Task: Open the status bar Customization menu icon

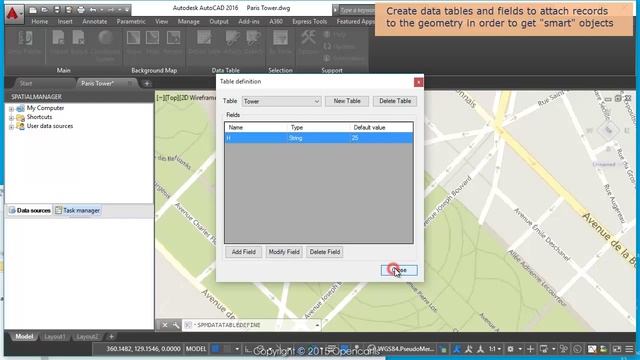Action: click(x=629, y=349)
